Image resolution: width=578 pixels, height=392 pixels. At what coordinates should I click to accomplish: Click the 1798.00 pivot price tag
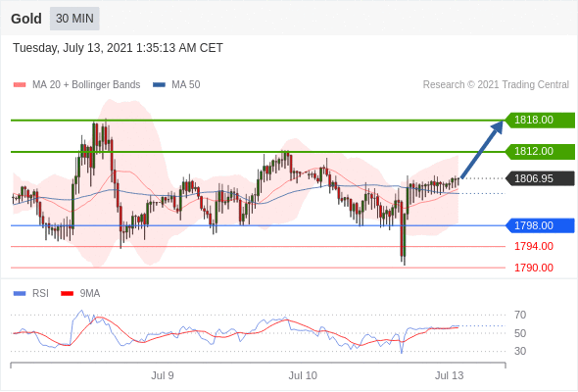540,225
